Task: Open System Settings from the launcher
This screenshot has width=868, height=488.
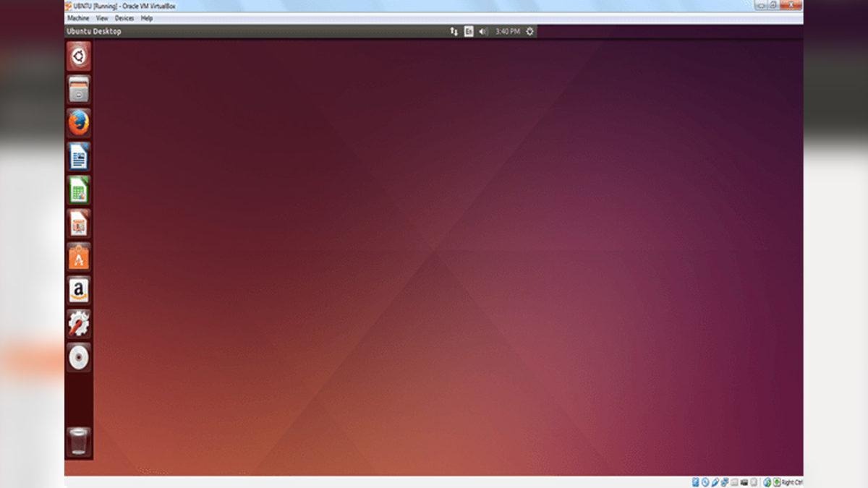Action: click(78, 325)
